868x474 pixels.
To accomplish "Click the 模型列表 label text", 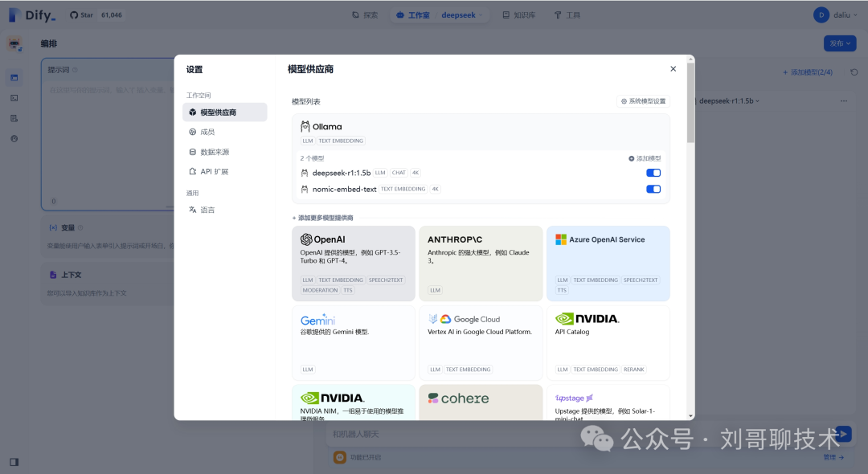I will (306, 102).
